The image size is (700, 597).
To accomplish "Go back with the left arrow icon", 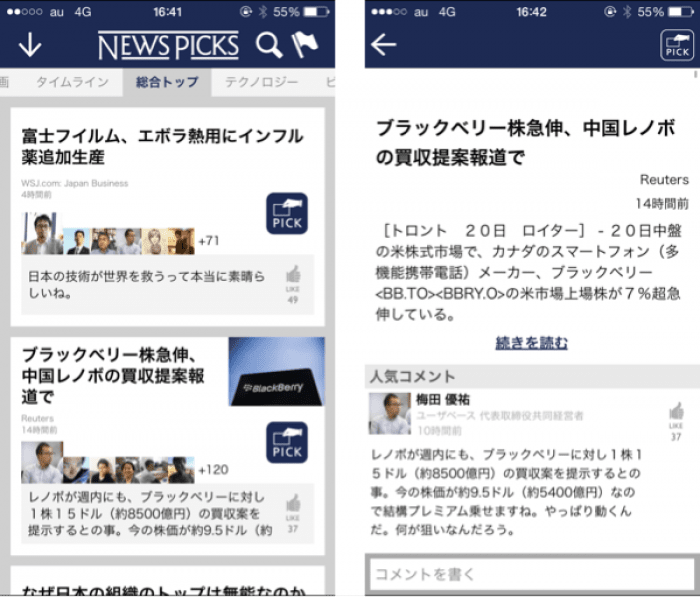I will (383, 45).
